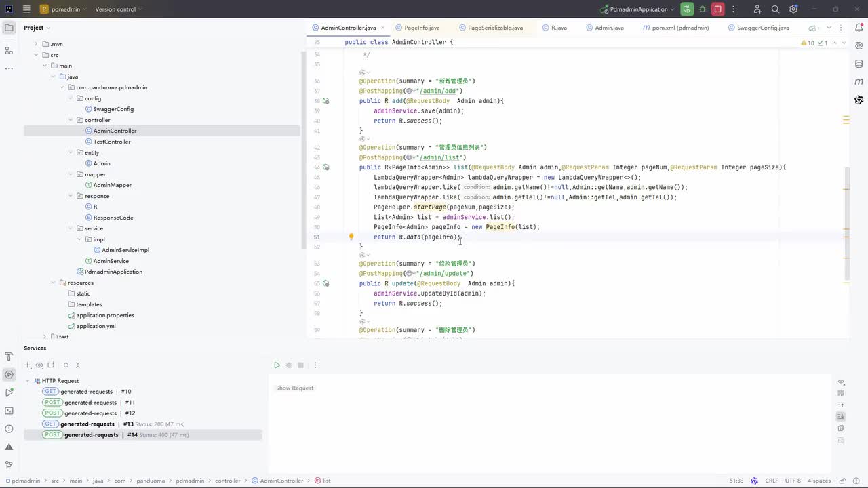Toggle the Project tool window folder icon
Image resolution: width=868 pixels, height=488 pixels.
click(9, 28)
